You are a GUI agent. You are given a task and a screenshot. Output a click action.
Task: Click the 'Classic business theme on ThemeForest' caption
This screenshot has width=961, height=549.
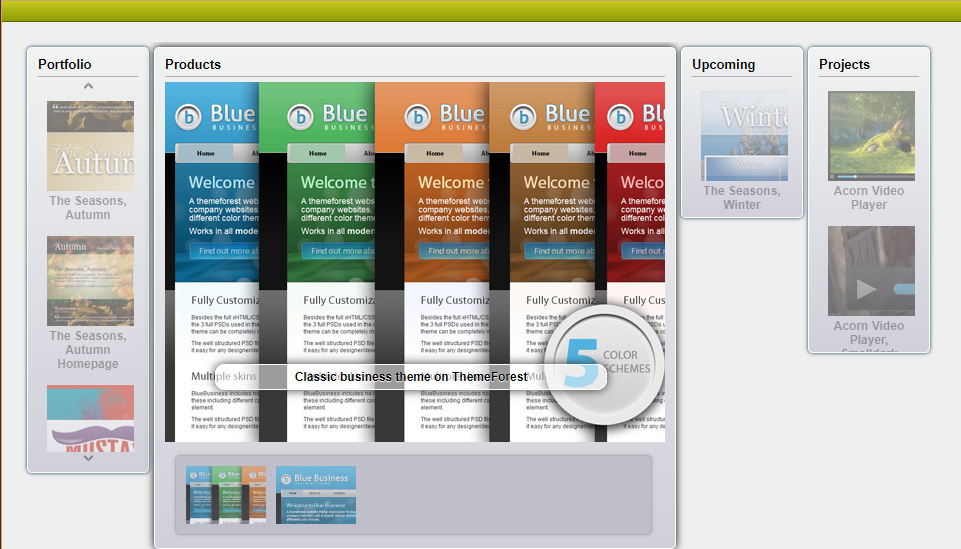411,377
